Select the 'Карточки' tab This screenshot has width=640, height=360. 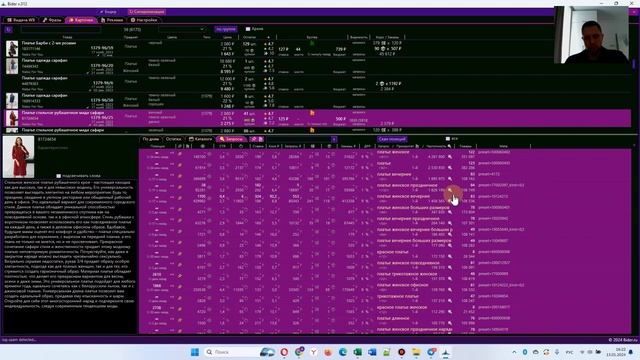(81, 20)
